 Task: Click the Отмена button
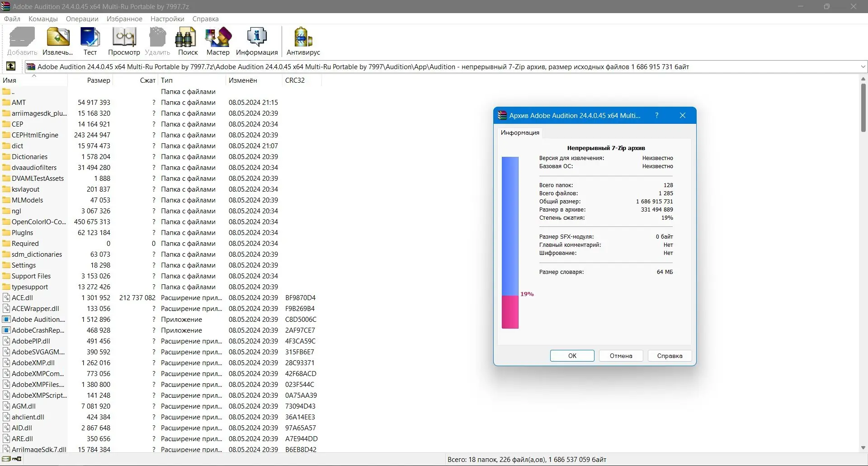point(621,356)
